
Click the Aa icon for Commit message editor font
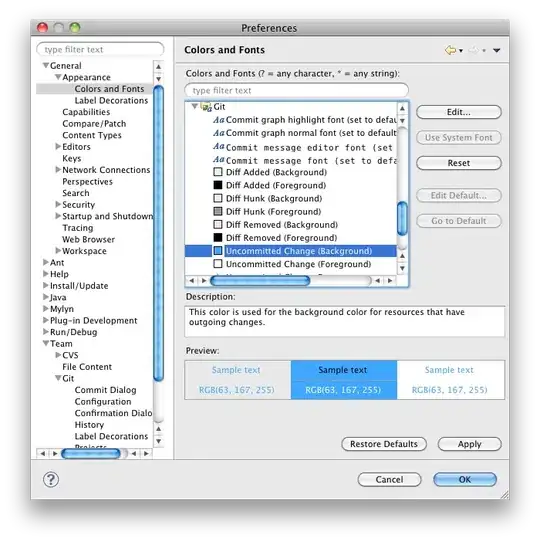click(x=218, y=147)
